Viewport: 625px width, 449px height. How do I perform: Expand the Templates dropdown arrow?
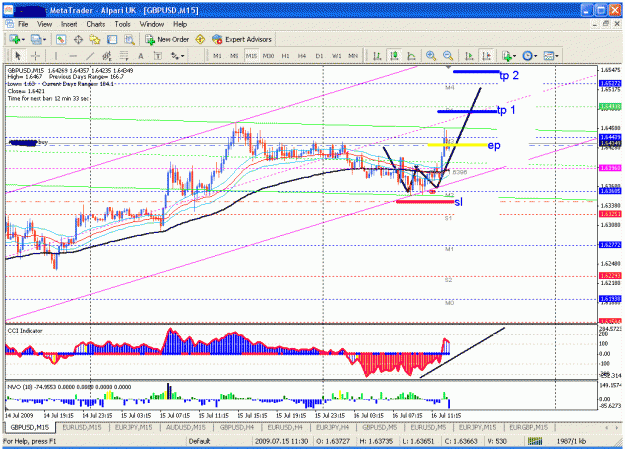coord(557,56)
